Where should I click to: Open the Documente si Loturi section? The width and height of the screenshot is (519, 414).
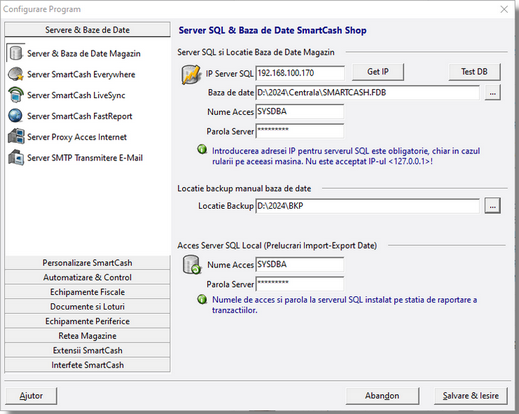87,307
